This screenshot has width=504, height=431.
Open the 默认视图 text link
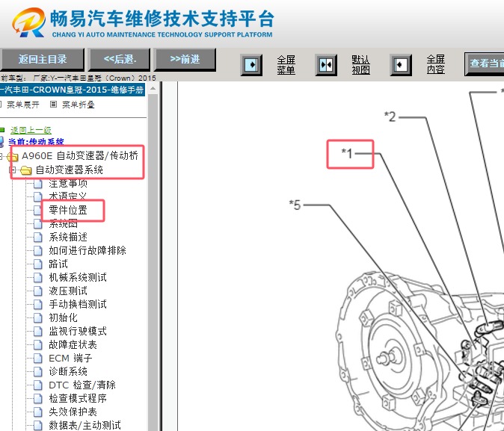pyautogui.click(x=360, y=65)
